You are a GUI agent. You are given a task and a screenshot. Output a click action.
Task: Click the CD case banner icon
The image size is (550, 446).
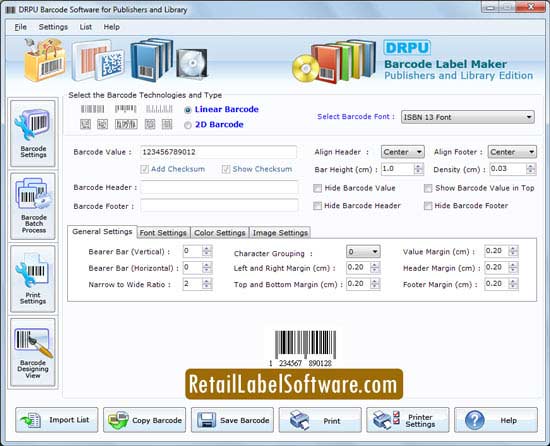pos(192,63)
